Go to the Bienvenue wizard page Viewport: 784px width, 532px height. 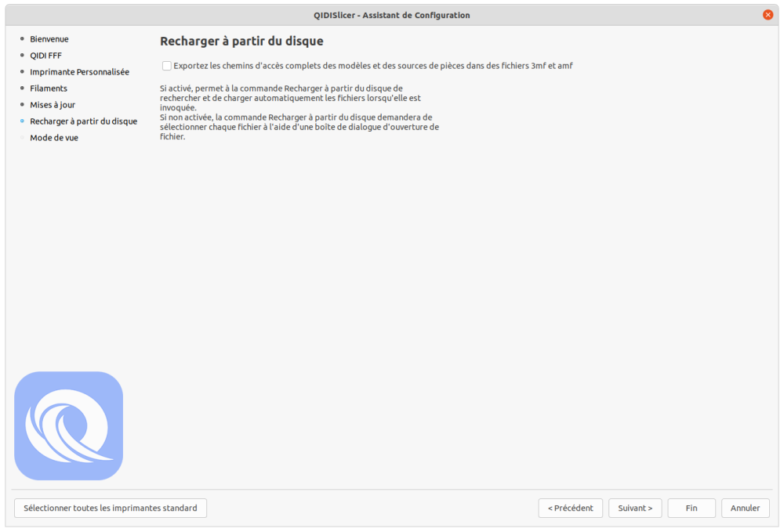click(49, 39)
